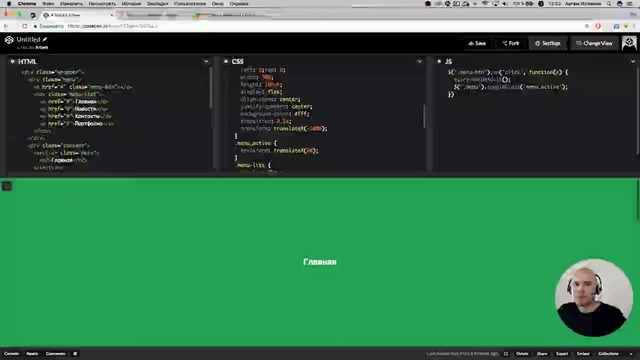640x360 pixels.
Task: Open JS editor settings gear
Action: (x=439, y=62)
